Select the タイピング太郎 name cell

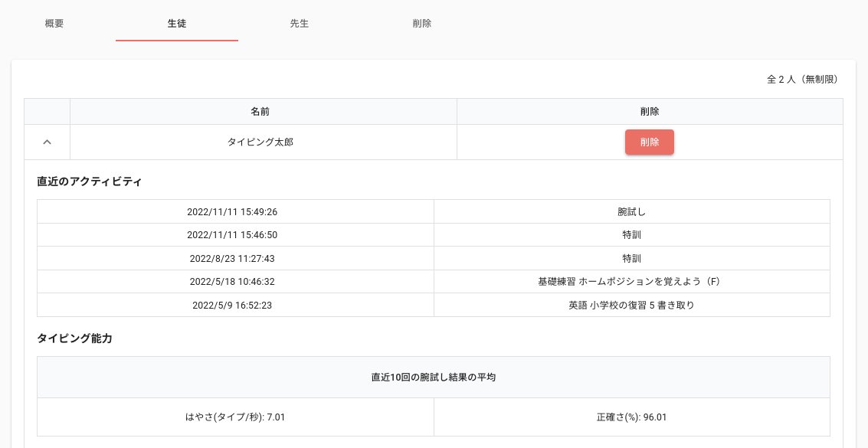[260, 142]
